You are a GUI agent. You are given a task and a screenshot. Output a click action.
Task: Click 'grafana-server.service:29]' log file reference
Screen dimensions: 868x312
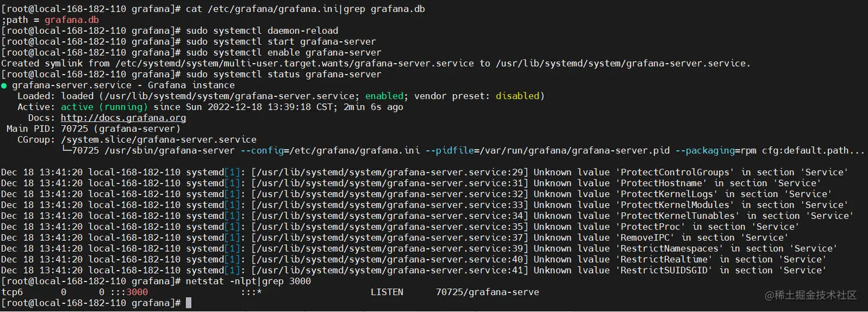pyautogui.click(x=458, y=172)
